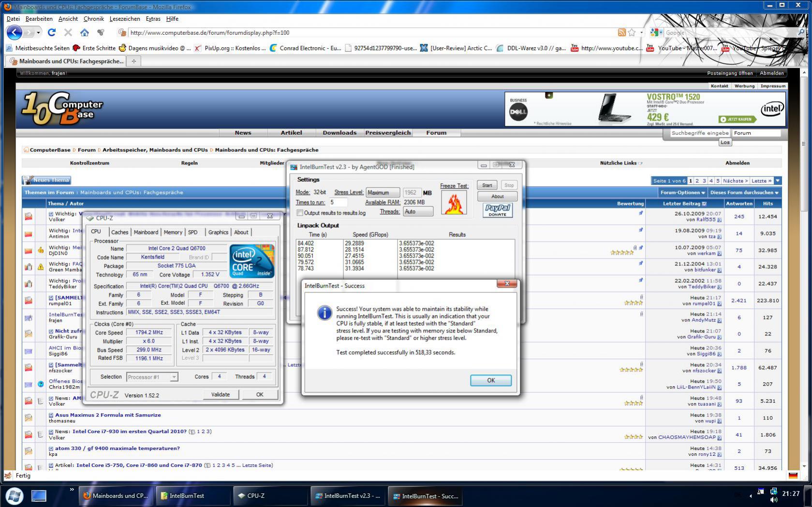Click the magnifier in Google search box

coord(801,32)
